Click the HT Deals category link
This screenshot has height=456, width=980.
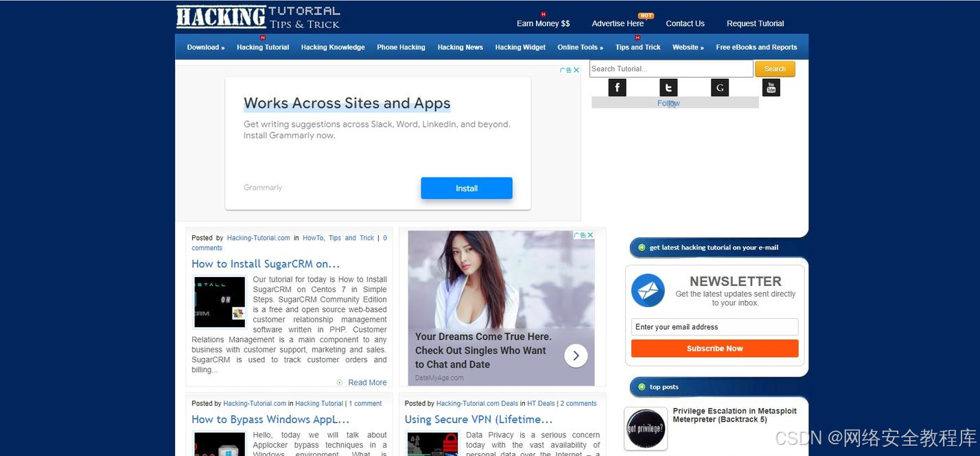point(541,403)
